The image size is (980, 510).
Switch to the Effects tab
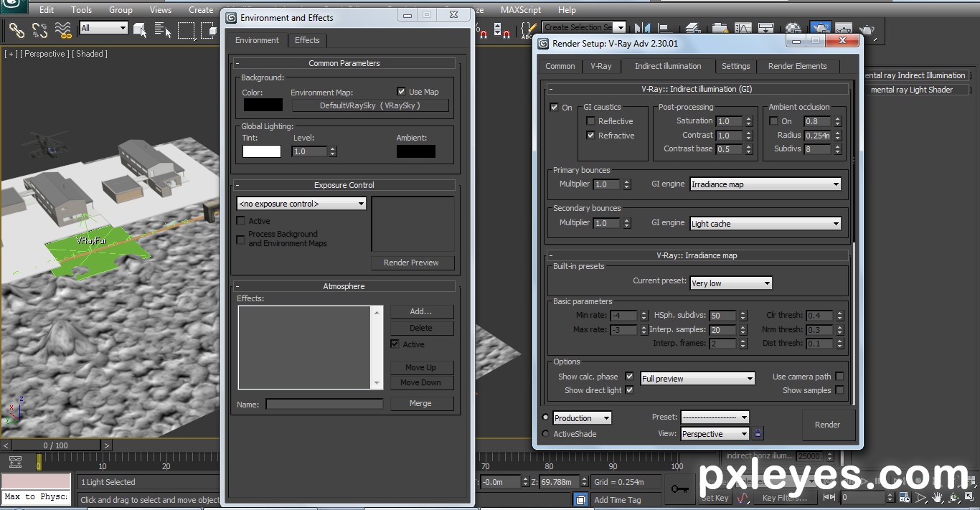click(307, 40)
